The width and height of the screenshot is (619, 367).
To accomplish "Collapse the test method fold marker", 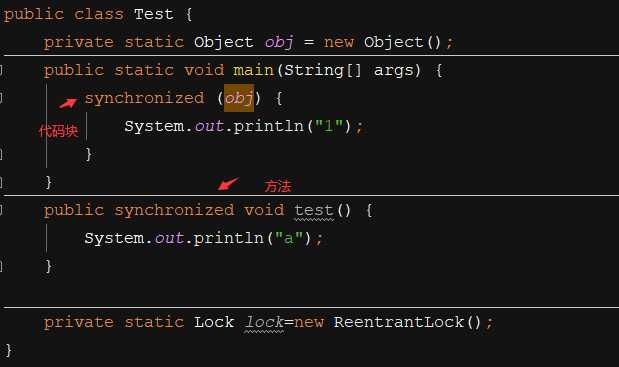I will pyautogui.click(x=1, y=210).
